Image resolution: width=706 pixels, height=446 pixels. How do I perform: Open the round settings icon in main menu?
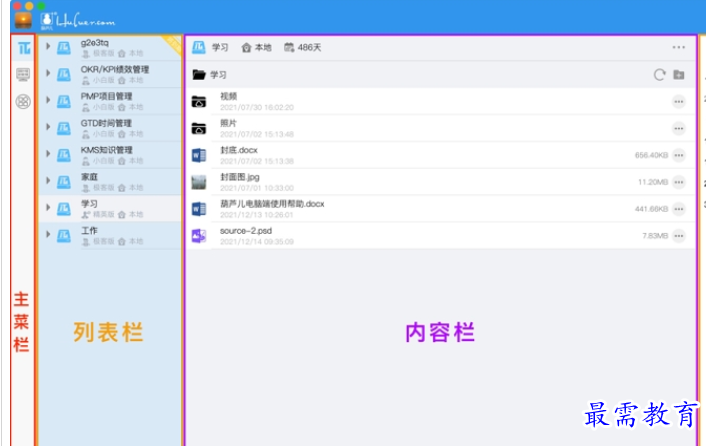(x=23, y=101)
